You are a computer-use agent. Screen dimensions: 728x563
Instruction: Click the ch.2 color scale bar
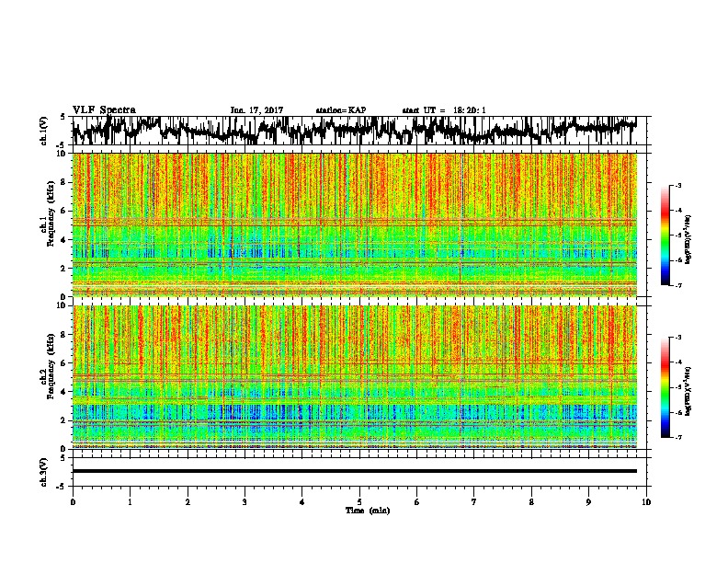665,387
